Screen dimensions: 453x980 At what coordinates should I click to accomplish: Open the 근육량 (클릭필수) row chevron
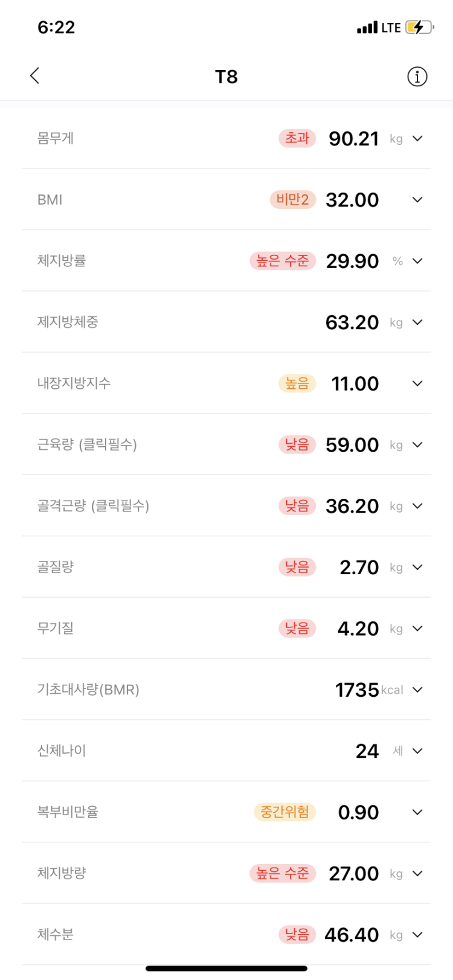pos(417,445)
